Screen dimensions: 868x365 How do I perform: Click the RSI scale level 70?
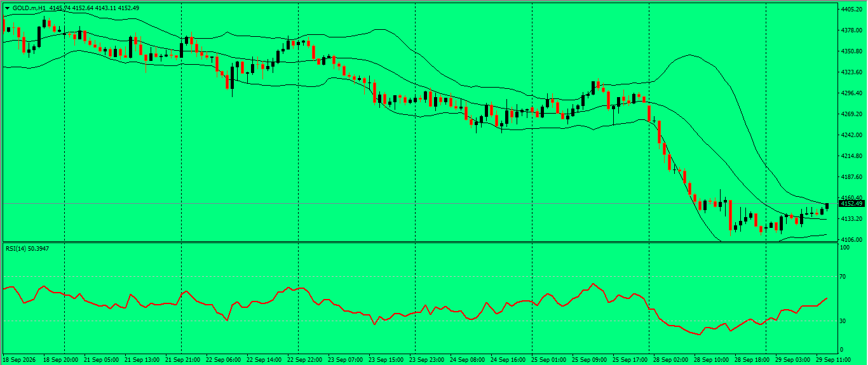pyautogui.click(x=843, y=277)
